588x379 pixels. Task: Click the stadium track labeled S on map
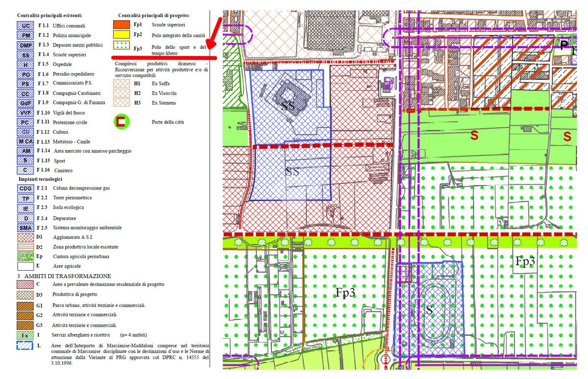pyautogui.click(x=430, y=309)
